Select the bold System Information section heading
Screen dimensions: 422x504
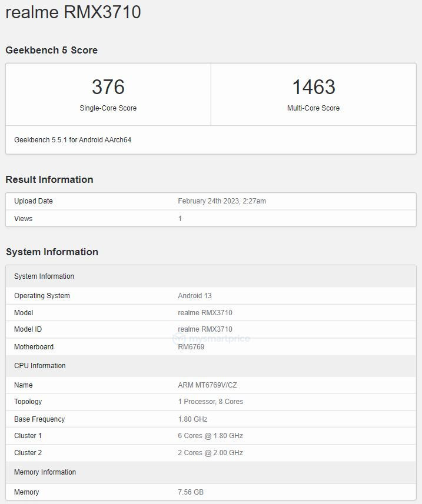[52, 252]
